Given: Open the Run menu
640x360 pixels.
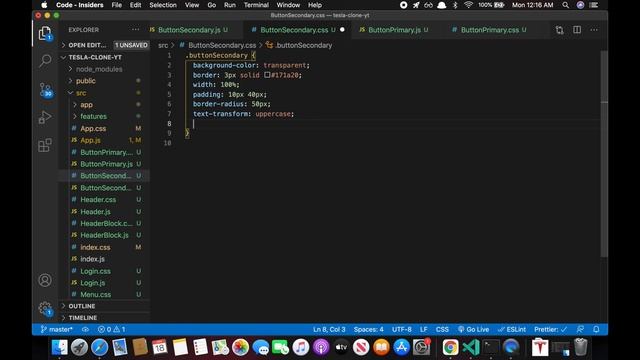Looking at the screenshot, I should [x=229, y=5].
